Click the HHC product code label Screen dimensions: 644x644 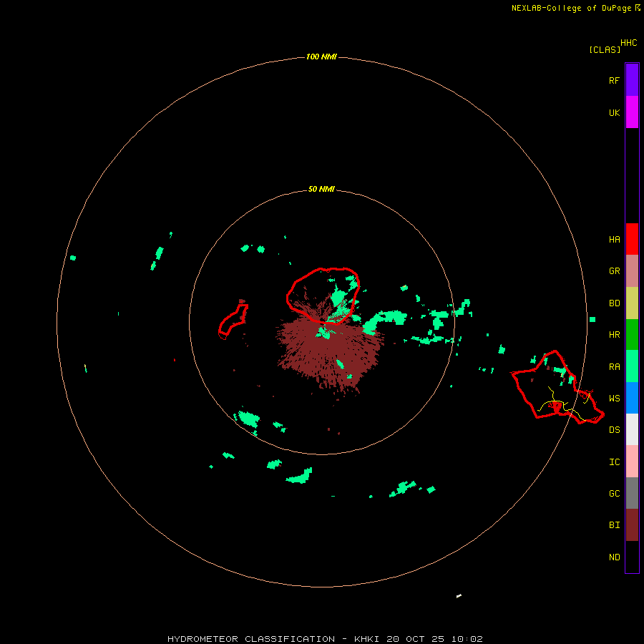(x=628, y=43)
